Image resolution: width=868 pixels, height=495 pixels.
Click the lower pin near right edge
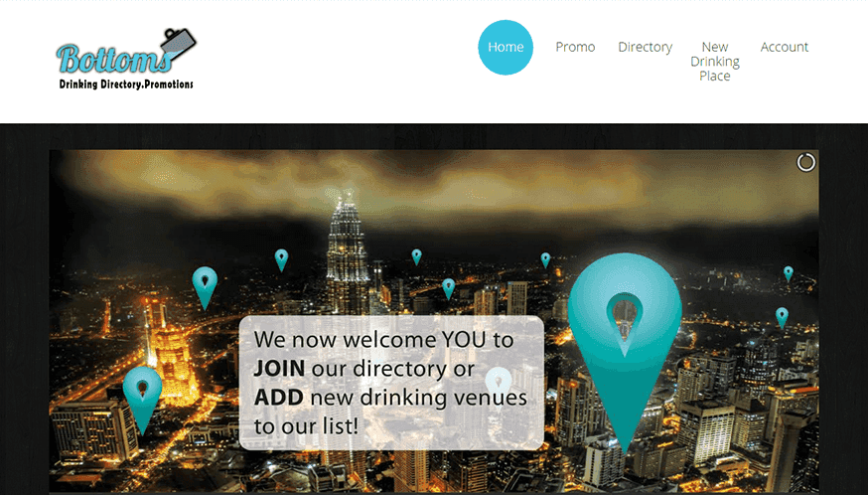pyautogui.click(x=782, y=318)
